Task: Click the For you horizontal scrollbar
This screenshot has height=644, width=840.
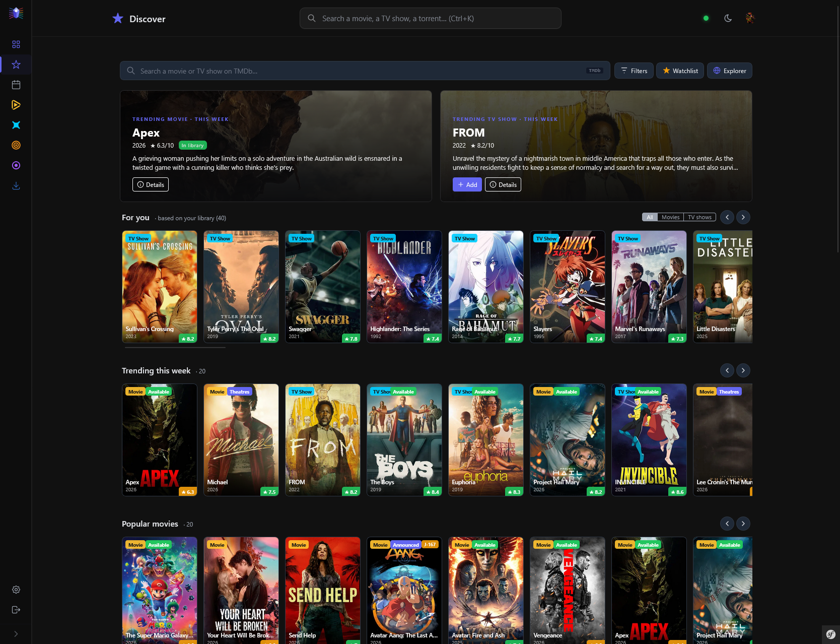Action: [x=176, y=347]
